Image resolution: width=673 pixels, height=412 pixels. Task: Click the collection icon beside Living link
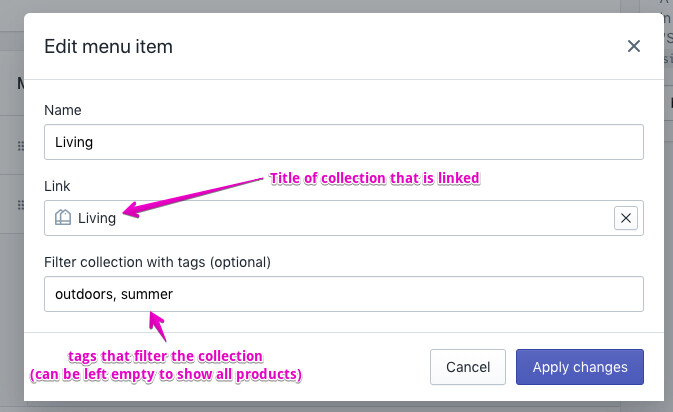63,217
